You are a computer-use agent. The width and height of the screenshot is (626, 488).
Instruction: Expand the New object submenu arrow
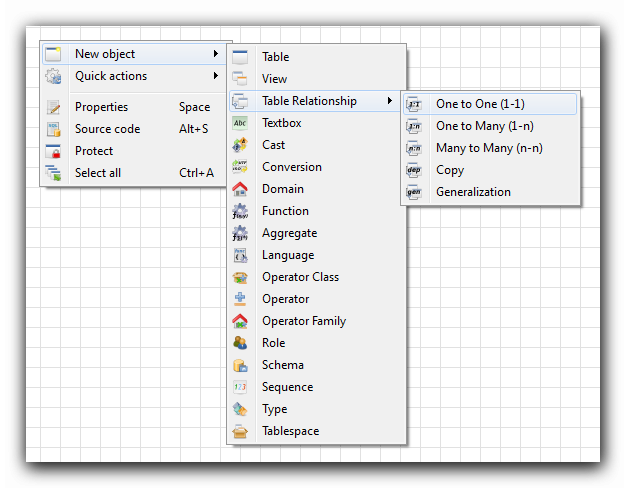(x=216, y=54)
